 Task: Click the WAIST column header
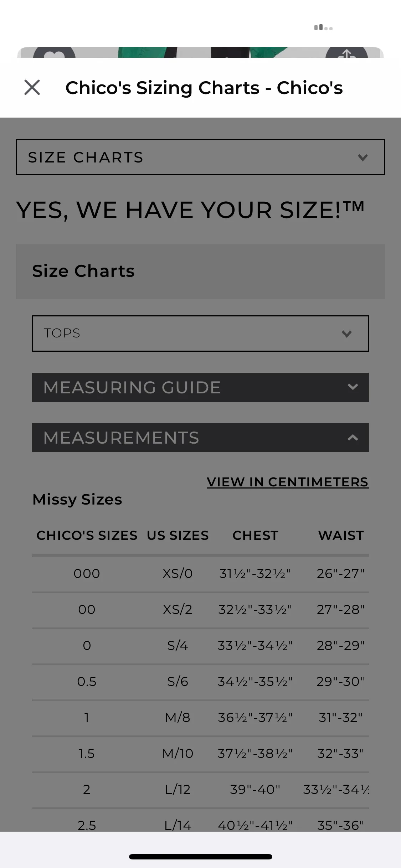tap(341, 535)
